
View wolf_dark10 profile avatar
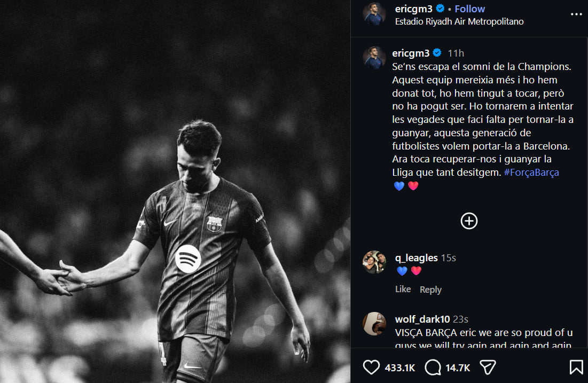tap(374, 324)
